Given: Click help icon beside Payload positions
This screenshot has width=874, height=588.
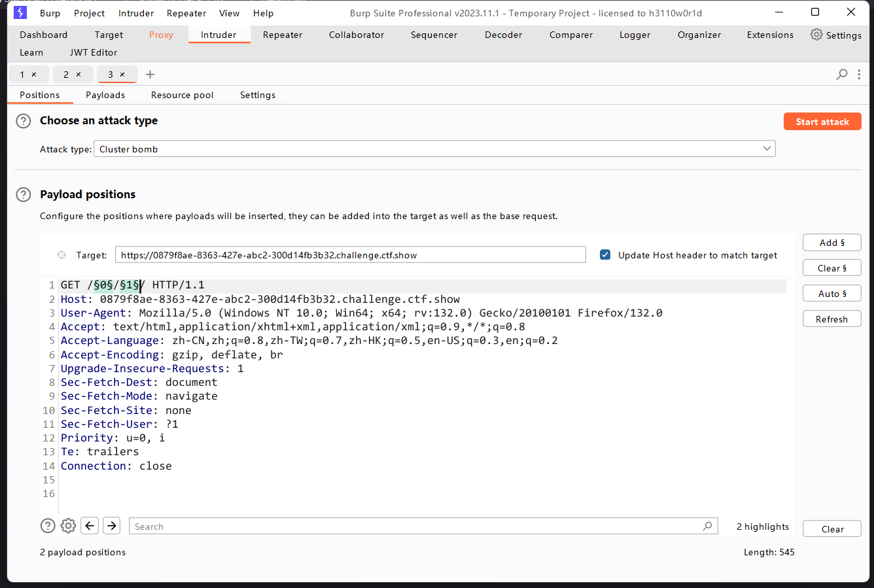Looking at the screenshot, I should coord(24,194).
